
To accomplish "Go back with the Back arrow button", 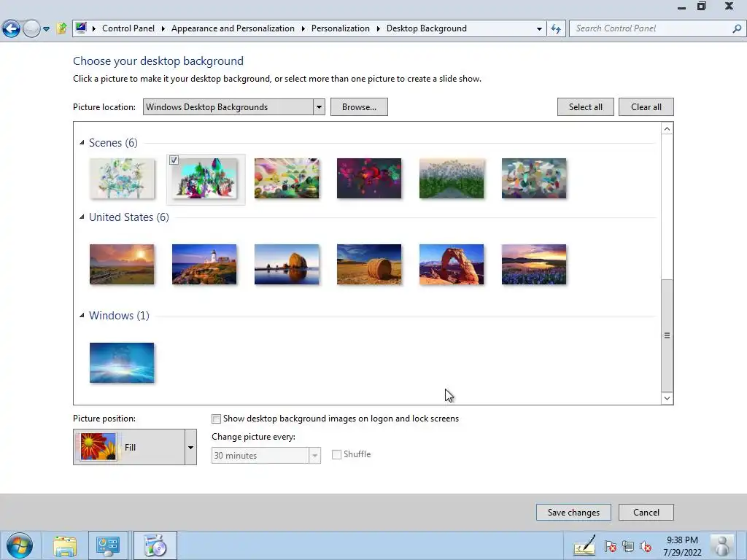I will pos(11,28).
